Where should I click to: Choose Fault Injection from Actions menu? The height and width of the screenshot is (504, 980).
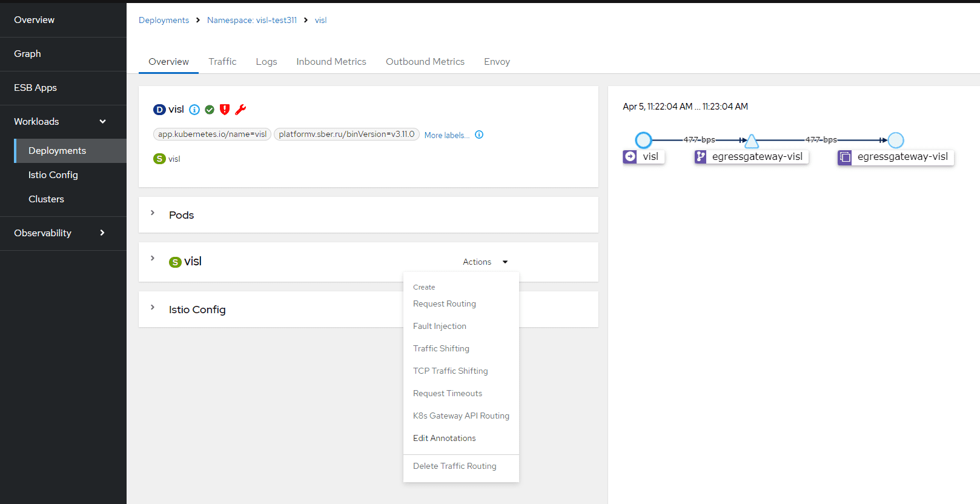coord(440,326)
